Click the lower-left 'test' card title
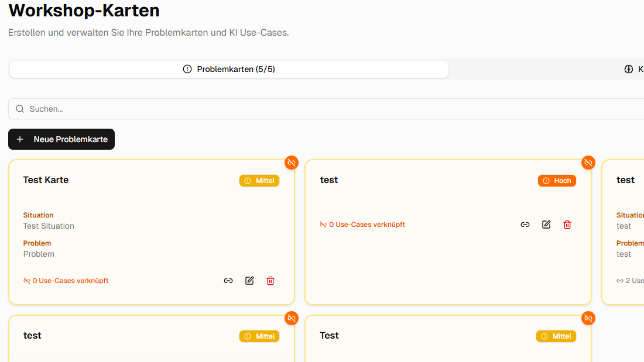Viewport: 644px width, 362px height. click(x=32, y=335)
